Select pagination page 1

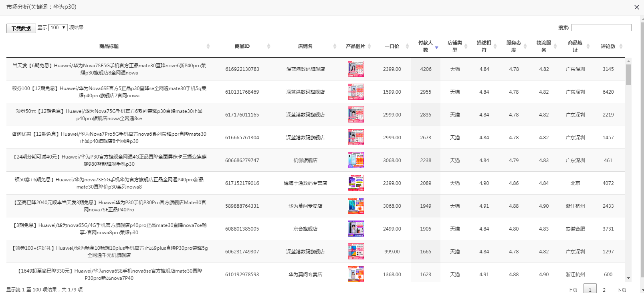point(590,289)
